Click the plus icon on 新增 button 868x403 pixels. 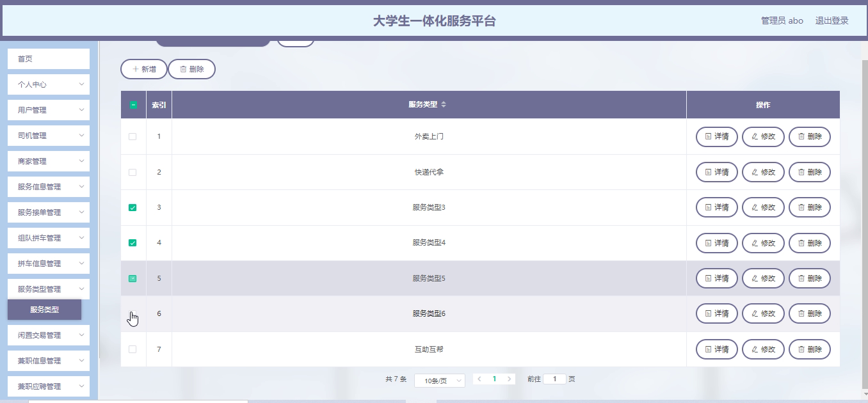[135, 69]
